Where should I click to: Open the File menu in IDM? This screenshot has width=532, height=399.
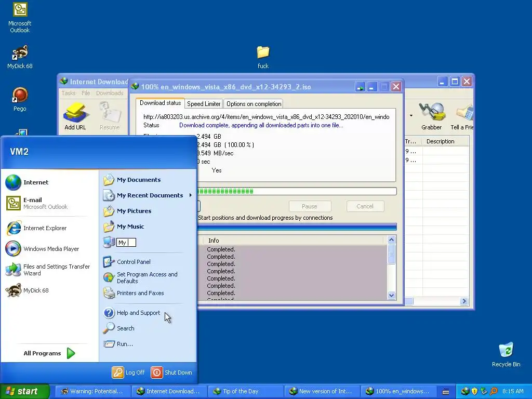86,93
